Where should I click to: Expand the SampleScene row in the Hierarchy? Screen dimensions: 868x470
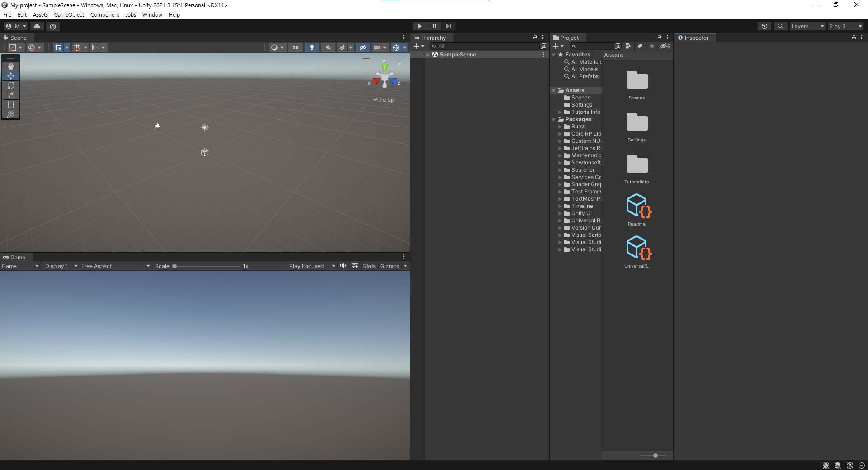pos(428,55)
